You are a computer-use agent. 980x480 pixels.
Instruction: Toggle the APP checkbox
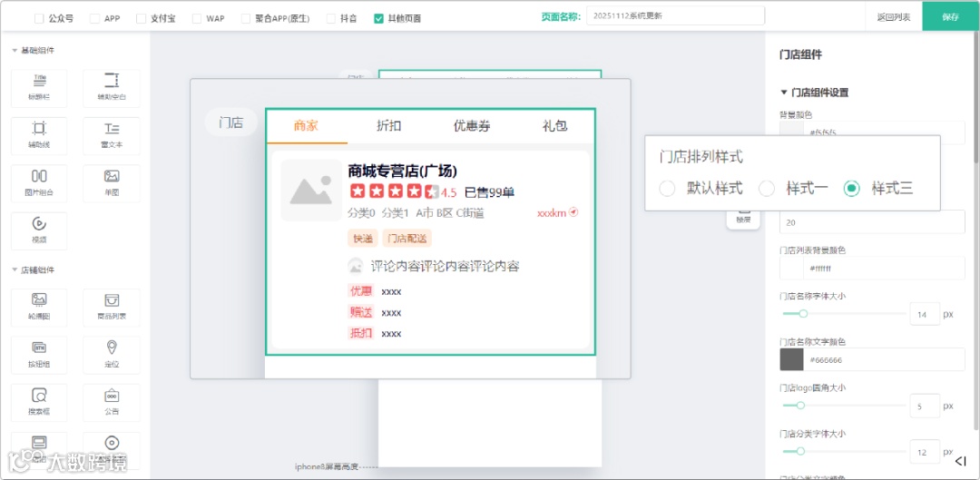coord(94,19)
